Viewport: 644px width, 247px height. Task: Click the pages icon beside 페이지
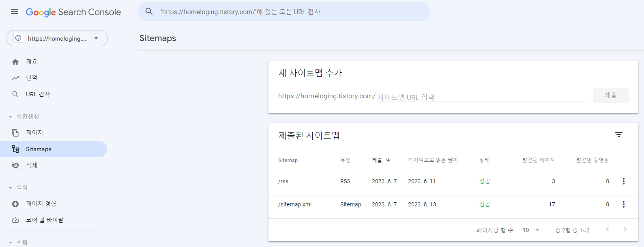coord(15,133)
